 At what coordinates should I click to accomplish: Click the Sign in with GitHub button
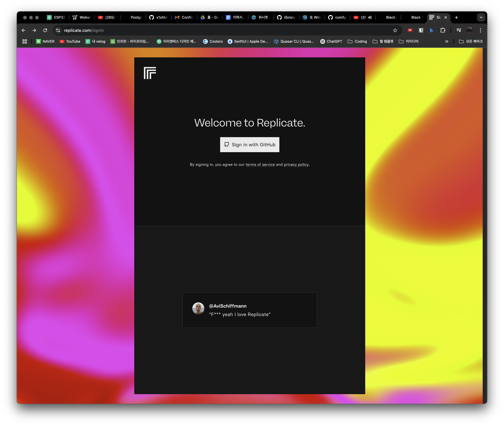coord(249,145)
